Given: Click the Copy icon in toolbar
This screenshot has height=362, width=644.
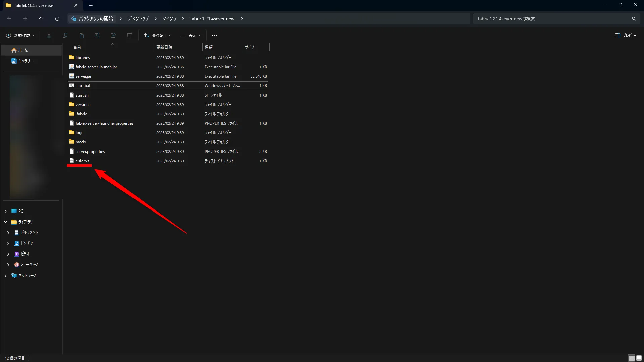Looking at the screenshot, I should [x=65, y=35].
